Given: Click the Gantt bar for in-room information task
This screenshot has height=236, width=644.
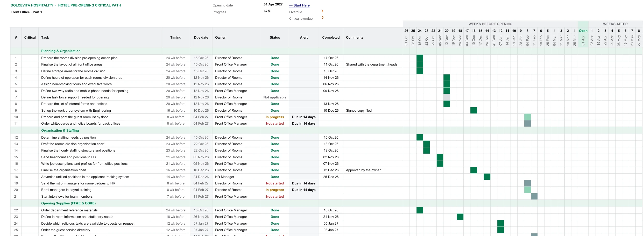Looking at the screenshot, I should tap(460, 217).
